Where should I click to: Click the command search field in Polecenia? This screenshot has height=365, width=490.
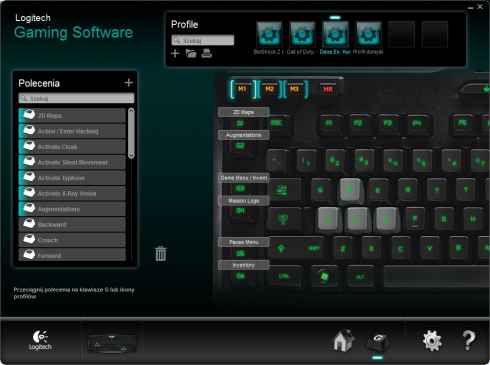point(76,98)
